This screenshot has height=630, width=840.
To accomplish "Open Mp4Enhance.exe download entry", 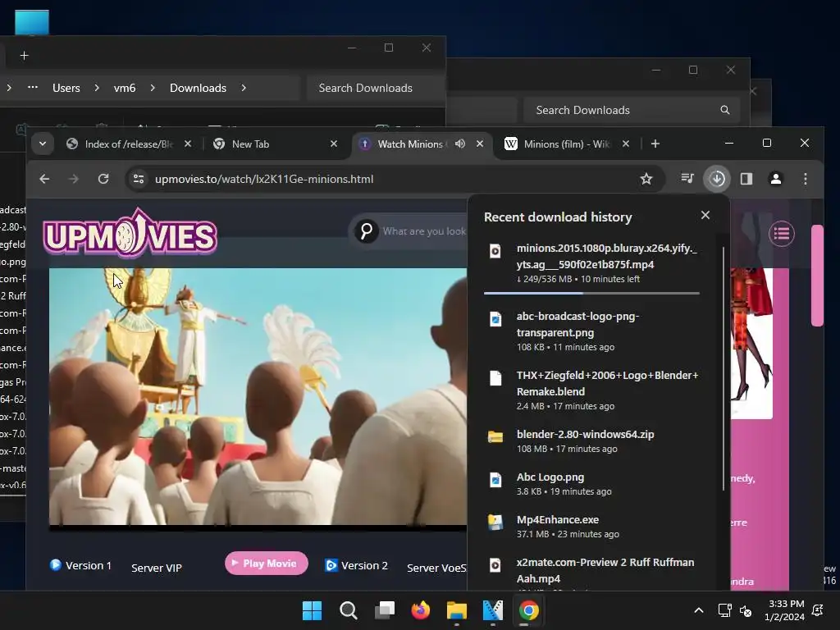I will [x=592, y=527].
